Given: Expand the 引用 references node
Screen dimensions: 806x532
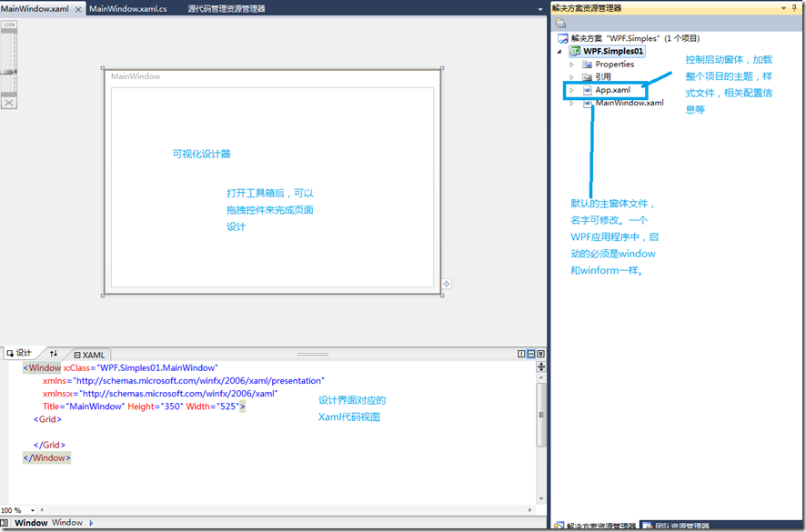Looking at the screenshot, I should [x=571, y=77].
